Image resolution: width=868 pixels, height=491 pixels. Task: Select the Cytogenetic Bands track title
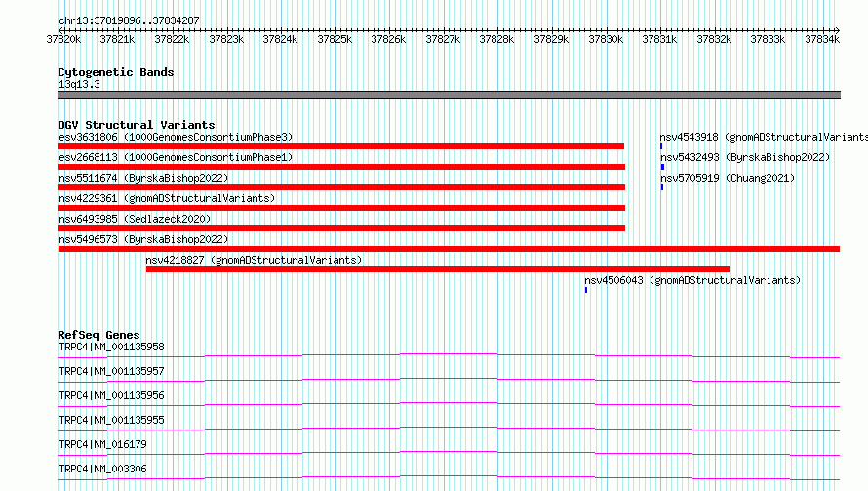click(x=116, y=72)
